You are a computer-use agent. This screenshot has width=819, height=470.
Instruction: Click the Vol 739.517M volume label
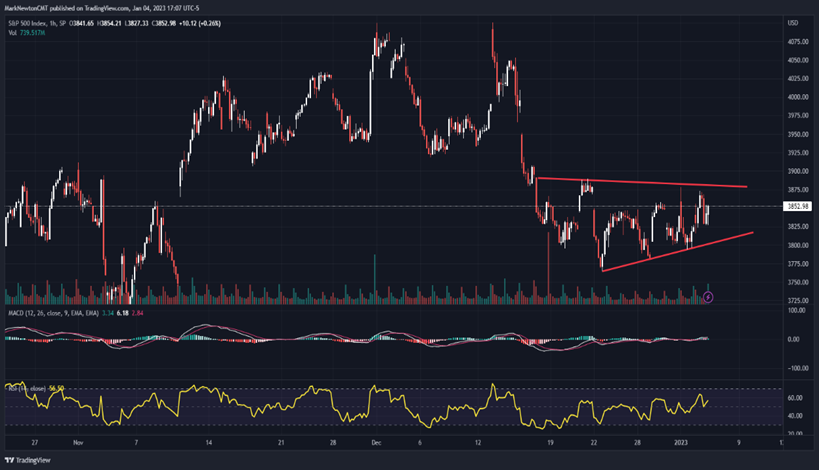pos(27,33)
